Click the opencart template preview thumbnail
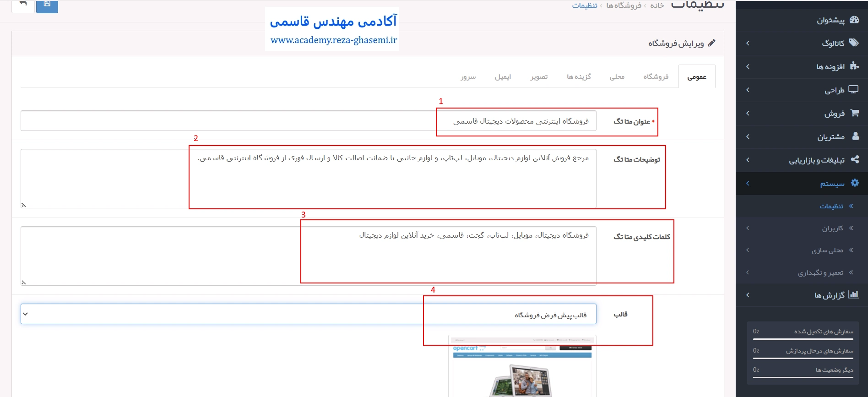This screenshot has height=397, width=868. (x=522, y=366)
